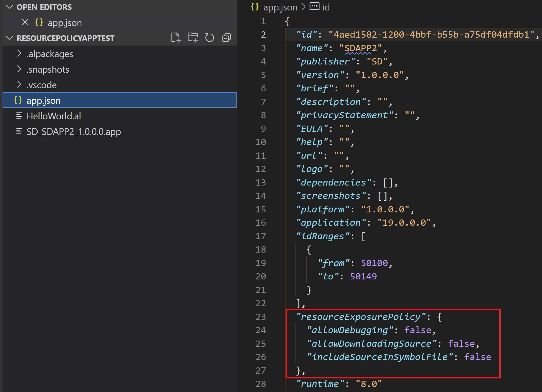The image size is (542, 392).
Task: Collapse the Open Editors section
Action: 10,7
